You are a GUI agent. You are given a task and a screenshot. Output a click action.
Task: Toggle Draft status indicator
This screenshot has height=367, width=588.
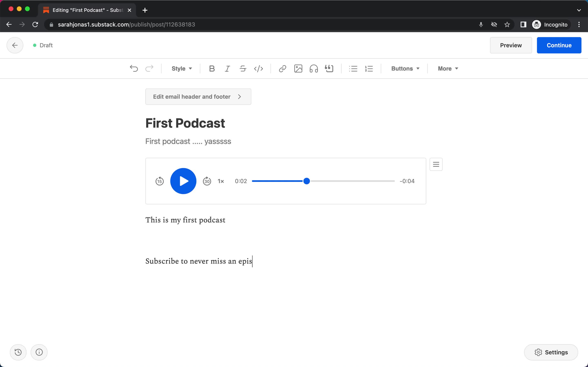point(42,45)
